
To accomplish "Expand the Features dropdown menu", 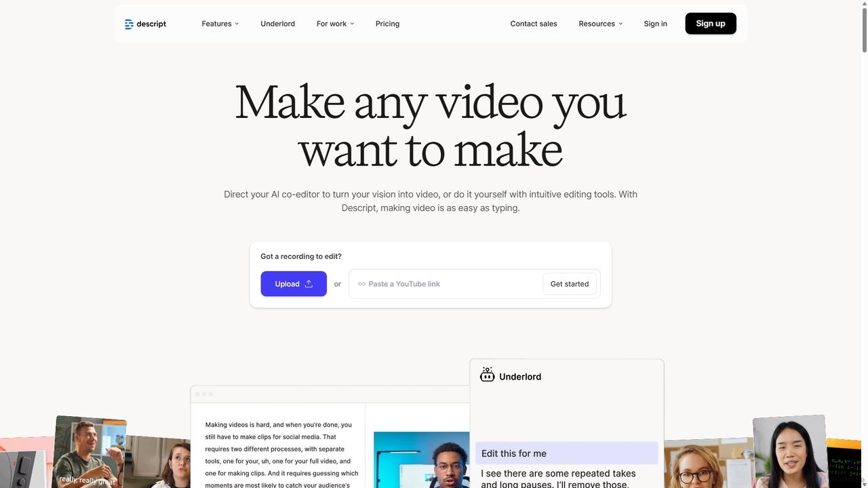I will 220,24.
